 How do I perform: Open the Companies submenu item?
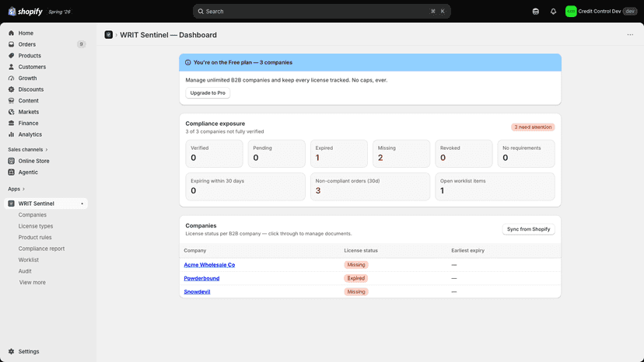coord(33,214)
